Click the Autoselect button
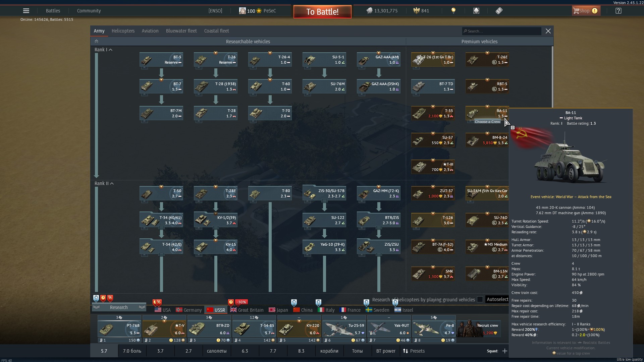Viewport: 644px width, 362px height. (x=497, y=299)
